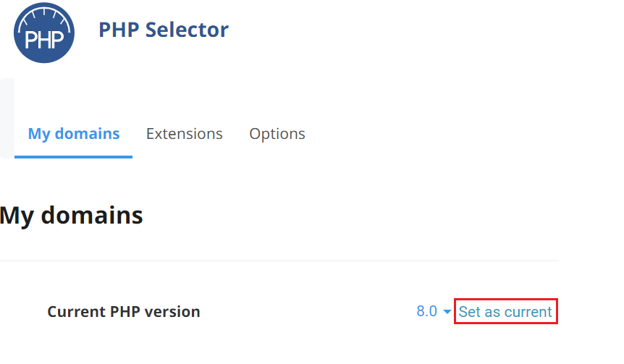Screen dimensions: 624x364
Task: Click the blue underline beneath My domains tab
Action: (x=74, y=156)
